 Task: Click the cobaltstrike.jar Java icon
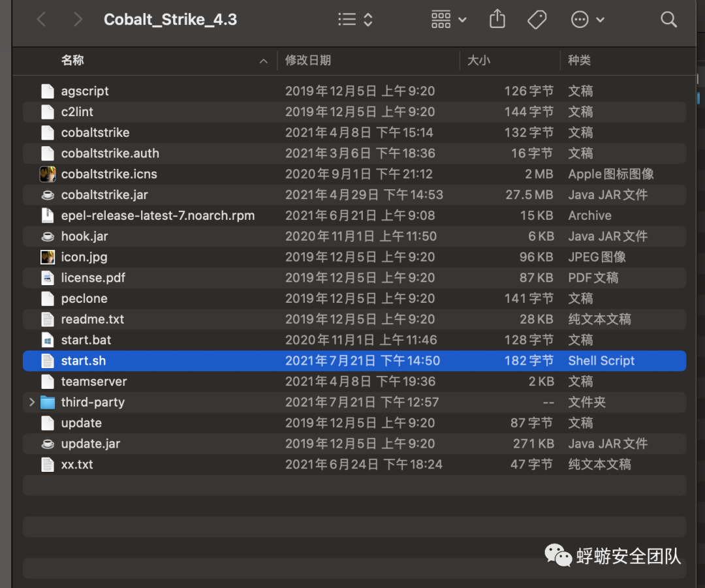[48, 195]
